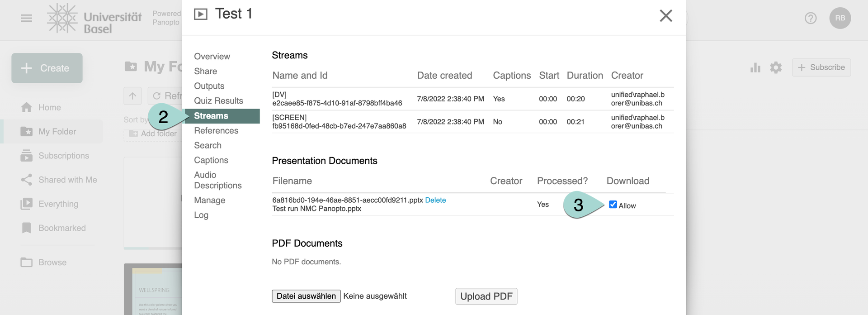The width and height of the screenshot is (868, 315).
Task: Open the hamburger navigation menu
Action: pyautogui.click(x=27, y=18)
